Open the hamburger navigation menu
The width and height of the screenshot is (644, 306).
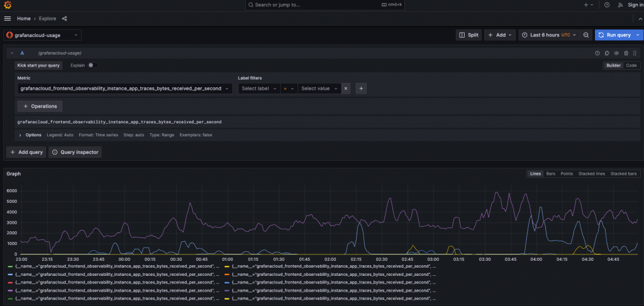coord(8,18)
